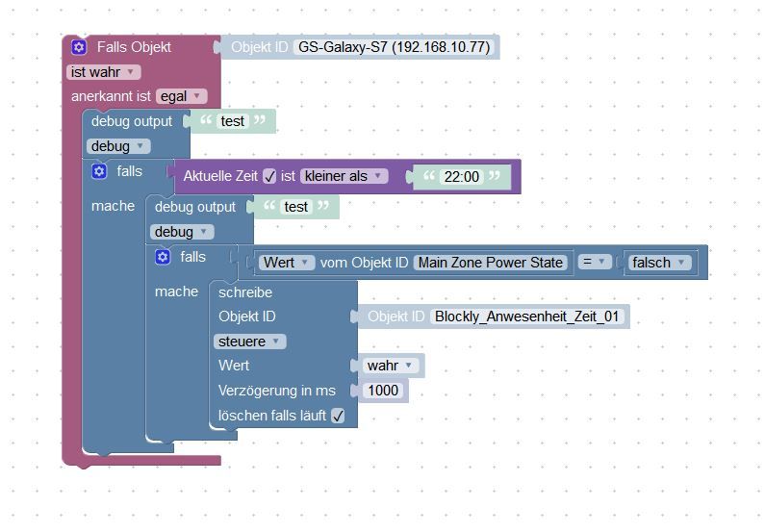
Task: Select object ID GS-Galaxy-S7 (192.168.10.77)
Action: pos(394,47)
